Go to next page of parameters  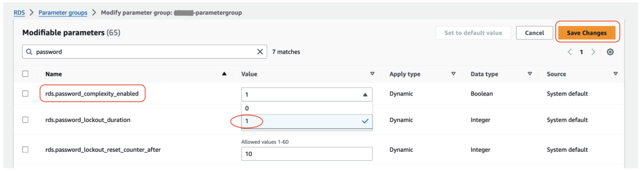[x=593, y=52]
